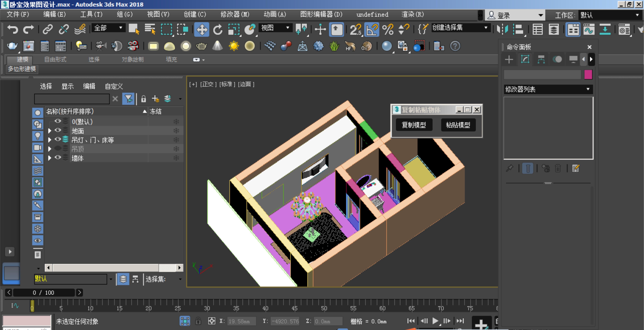Click the green grass plant icon
The width and height of the screenshot is (644, 330).
click(x=334, y=46)
